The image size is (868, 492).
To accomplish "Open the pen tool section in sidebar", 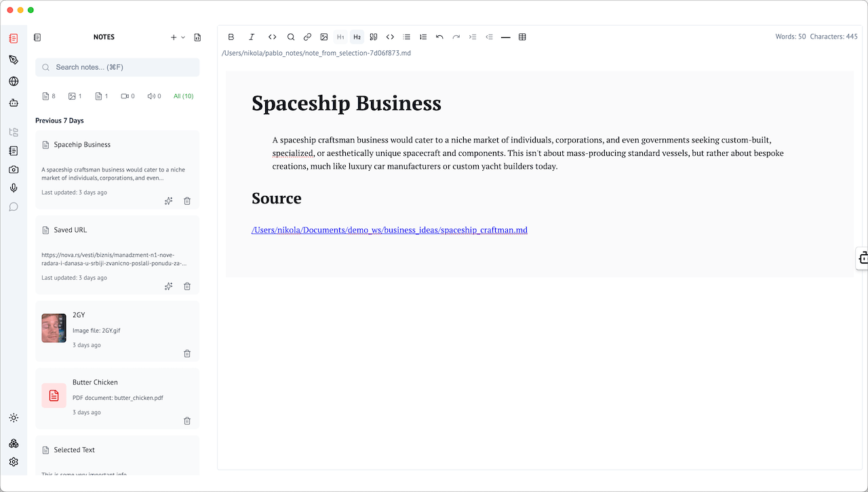I will (x=14, y=60).
